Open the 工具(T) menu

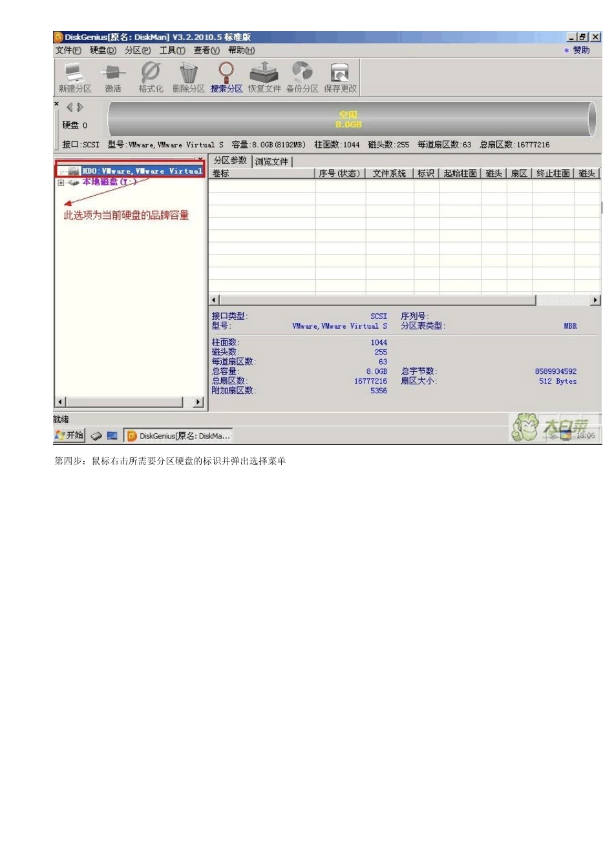coord(172,50)
